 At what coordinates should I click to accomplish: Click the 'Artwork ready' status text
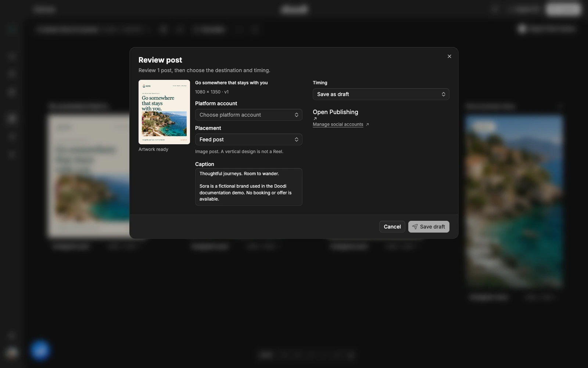coord(153,149)
